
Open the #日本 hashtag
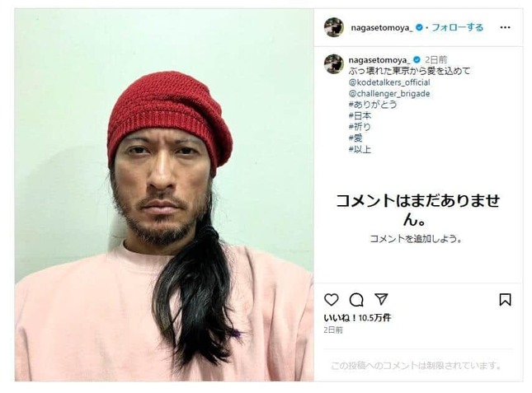point(360,116)
